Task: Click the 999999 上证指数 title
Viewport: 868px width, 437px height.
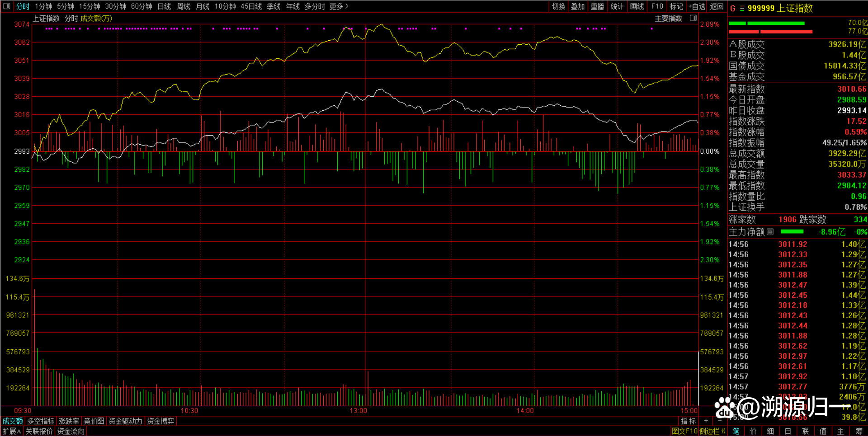Action: [780, 8]
